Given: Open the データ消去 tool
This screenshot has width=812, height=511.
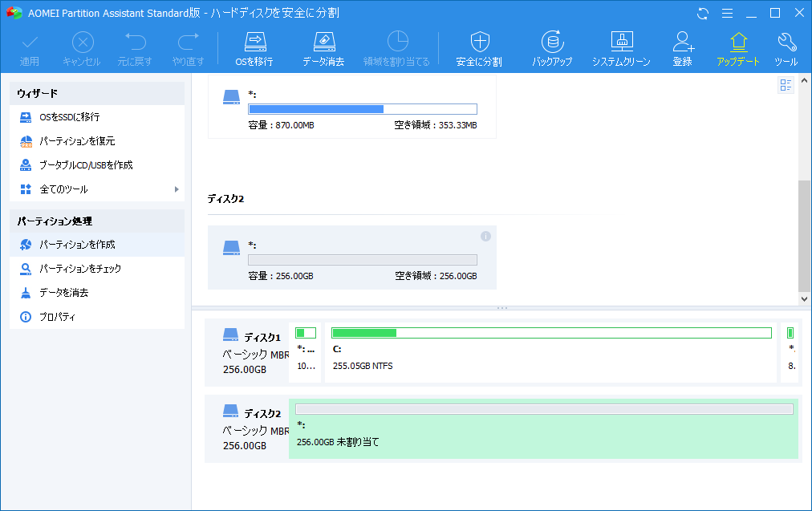Looking at the screenshot, I should click(x=323, y=49).
